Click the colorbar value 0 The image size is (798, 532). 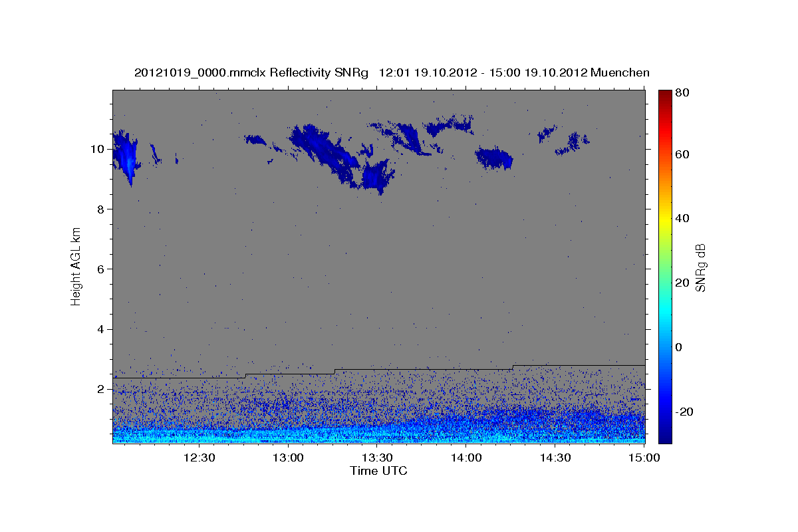pyautogui.click(x=679, y=348)
